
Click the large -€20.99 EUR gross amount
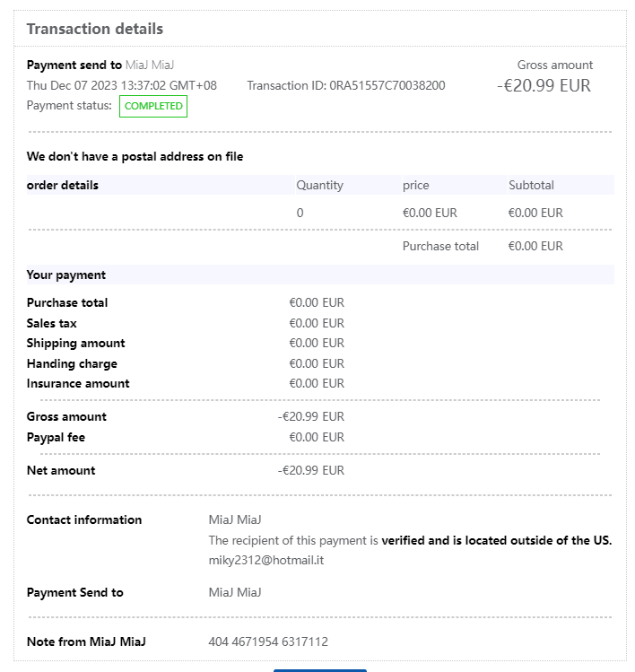(544, 86)
